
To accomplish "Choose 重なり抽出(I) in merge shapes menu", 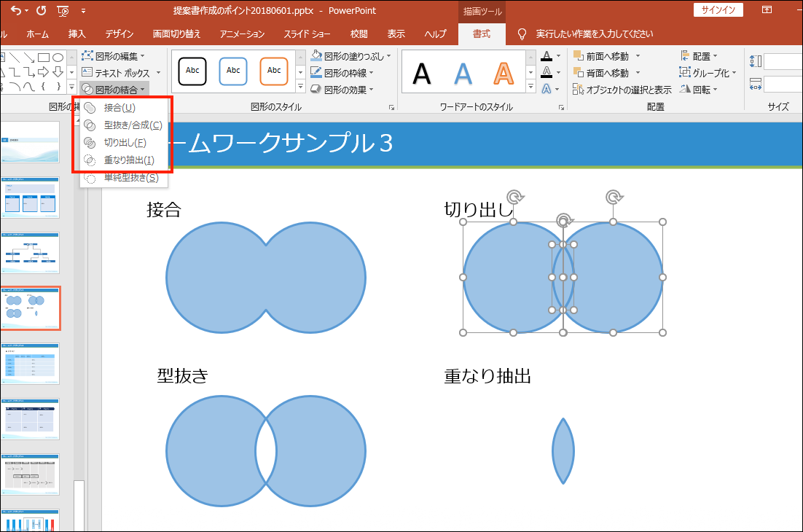I will [x=128, y=160].
